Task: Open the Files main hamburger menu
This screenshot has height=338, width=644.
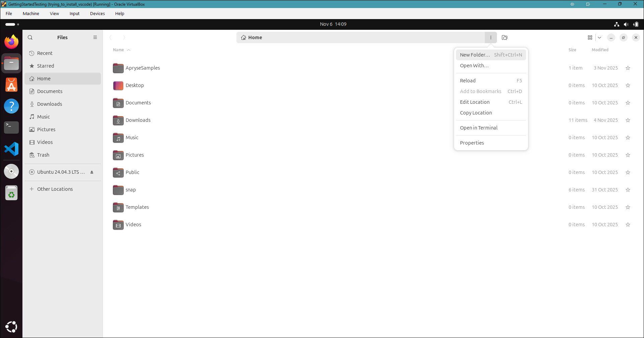Action: [95, 37]
